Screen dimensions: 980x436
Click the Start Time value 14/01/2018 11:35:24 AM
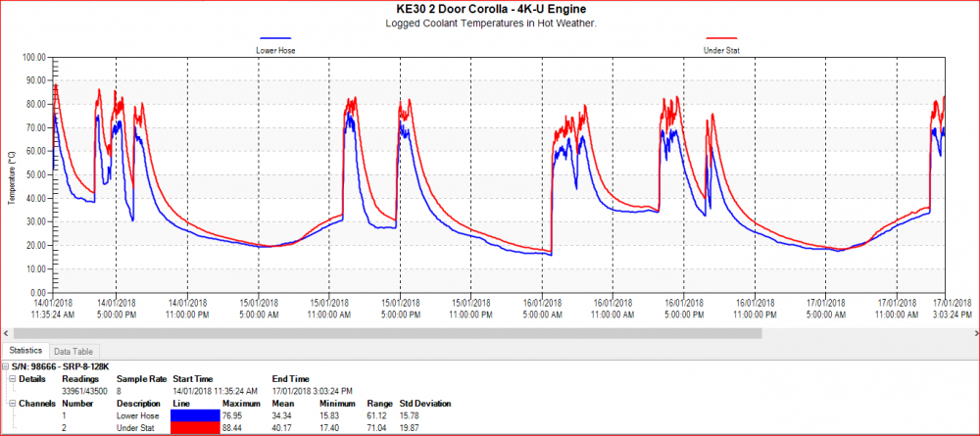215,391
